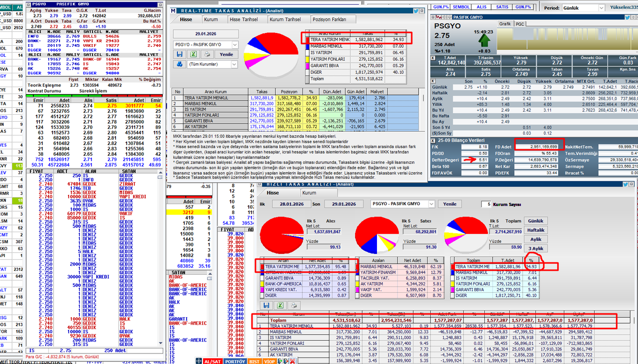Click Yenile button in Real-Time Takas Analizi
This screenshot has width=638, height=364.
point(226,54)
